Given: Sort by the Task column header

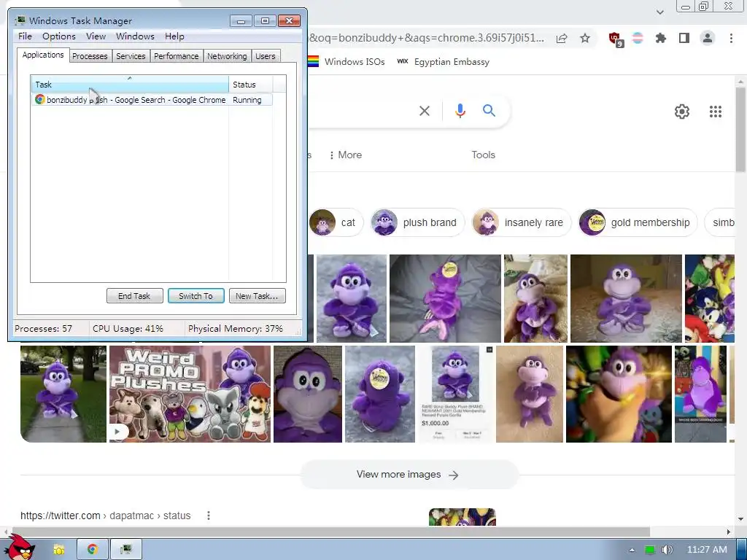Looking at the screenshot, I should pyautogui.click(x=130, y=85).
